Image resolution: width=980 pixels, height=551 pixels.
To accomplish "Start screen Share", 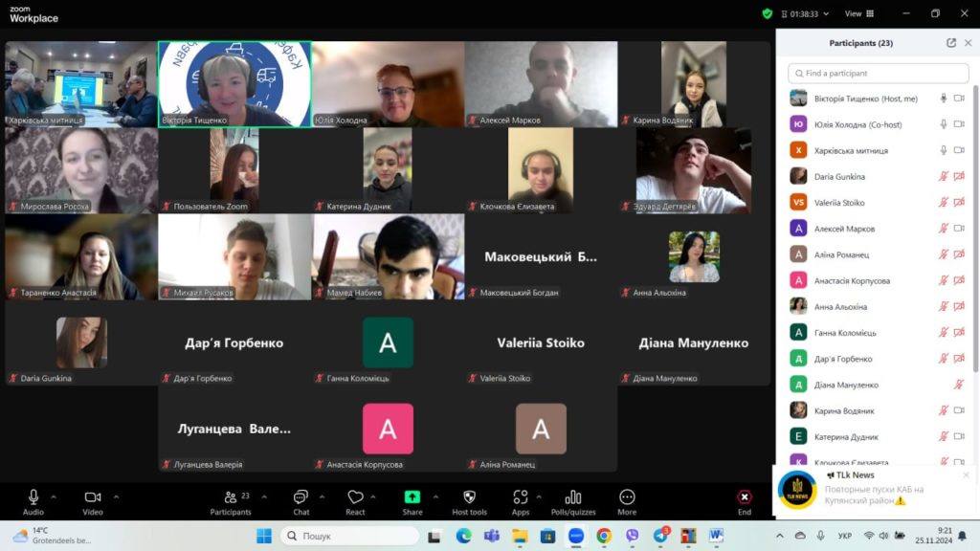I will 412,501.
